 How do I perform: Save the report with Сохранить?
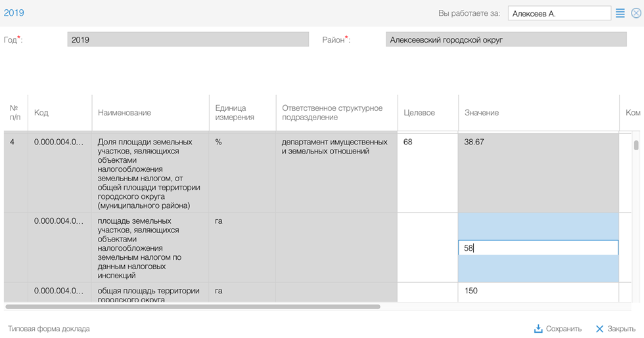(557, 329)
